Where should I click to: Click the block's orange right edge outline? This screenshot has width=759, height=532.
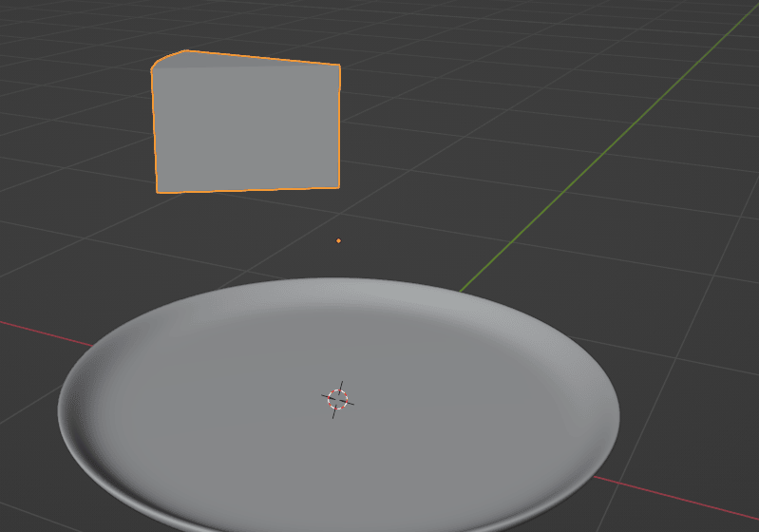click(x=339, y=123)
